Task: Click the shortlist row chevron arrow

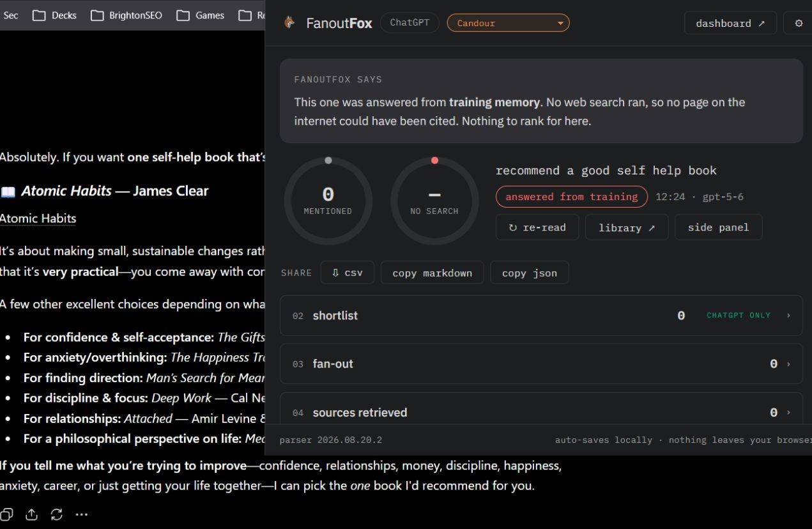Action: 788,316
